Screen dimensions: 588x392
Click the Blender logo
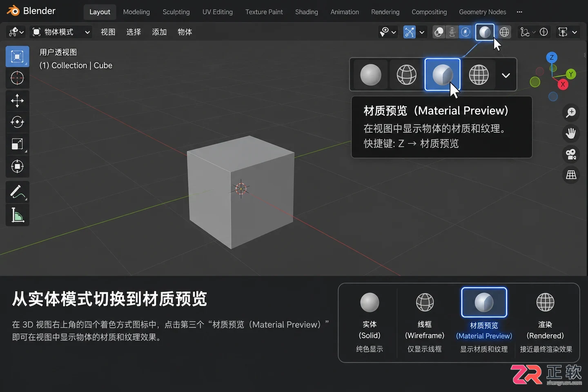13,11
